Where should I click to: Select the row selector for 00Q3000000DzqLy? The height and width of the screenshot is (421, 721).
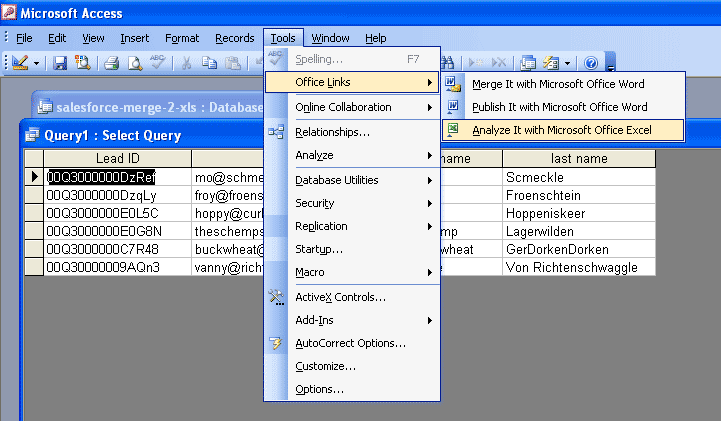click(x=34, y=195)
